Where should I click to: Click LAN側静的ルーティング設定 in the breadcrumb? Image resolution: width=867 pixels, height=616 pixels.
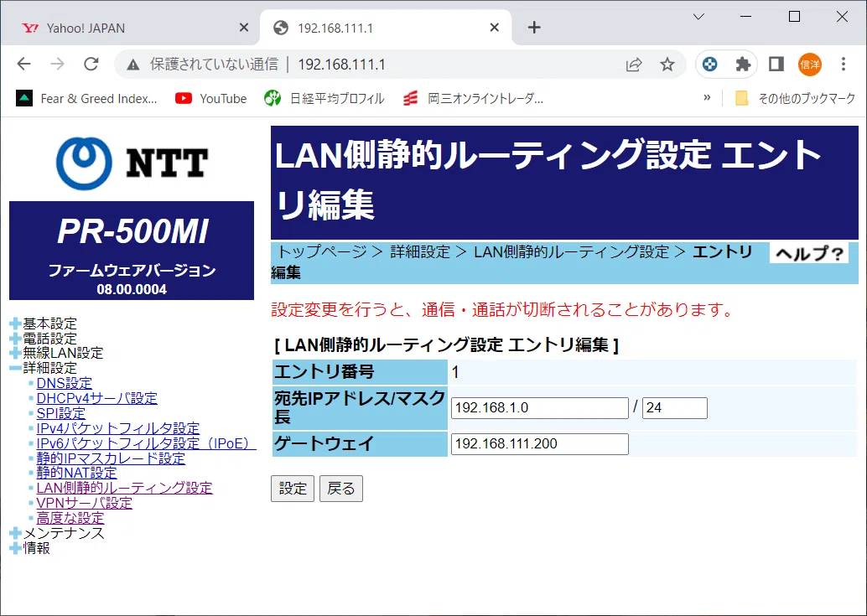click(572, 252)
